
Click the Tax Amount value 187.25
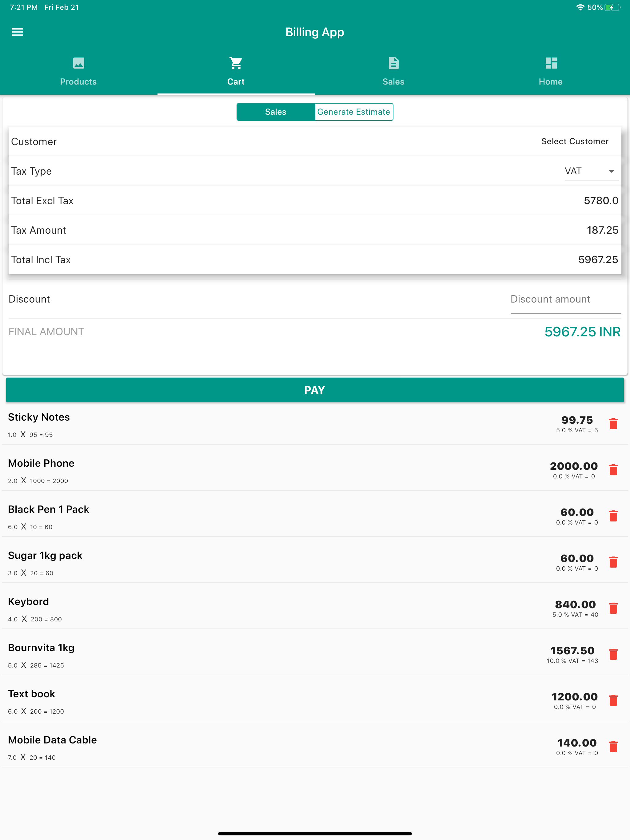pyautogui.click(x=603, y=230)
